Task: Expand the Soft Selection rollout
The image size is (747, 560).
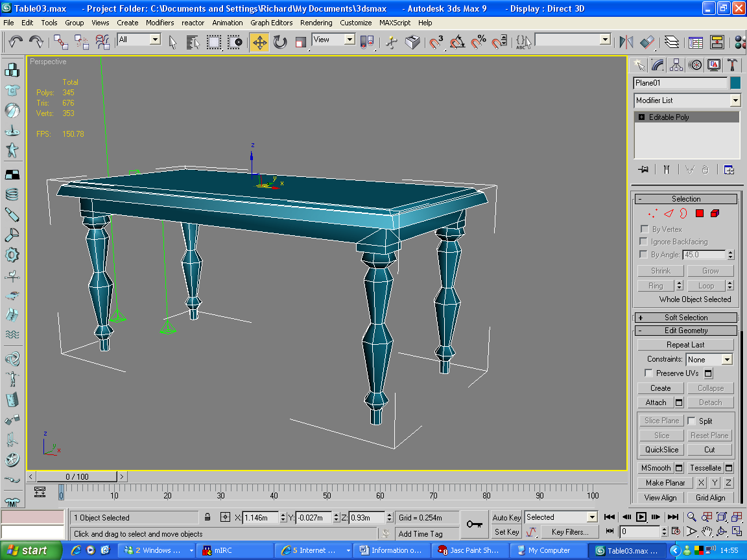Action: tap(686, 318)
